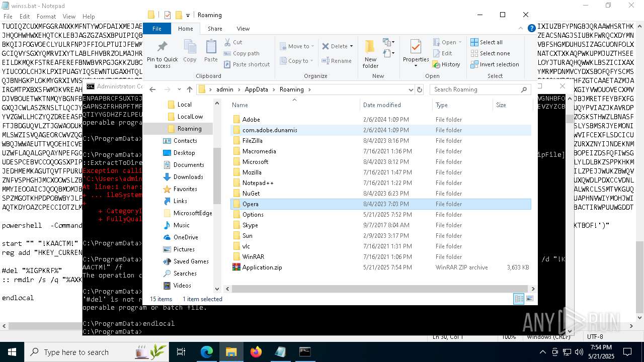
Task: Sort by the Name column header
Action: pyautogui.click(x=294, y=105)
